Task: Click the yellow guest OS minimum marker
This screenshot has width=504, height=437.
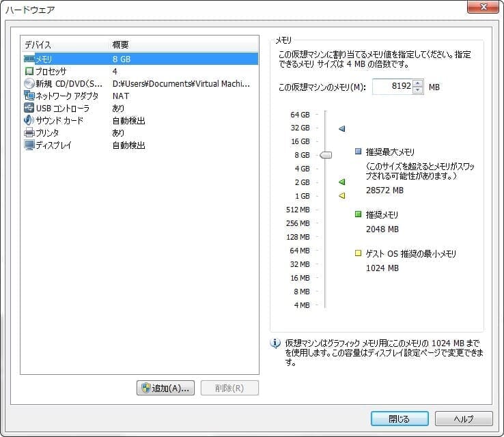Action: pyautogui.click(x=342, y=196)
